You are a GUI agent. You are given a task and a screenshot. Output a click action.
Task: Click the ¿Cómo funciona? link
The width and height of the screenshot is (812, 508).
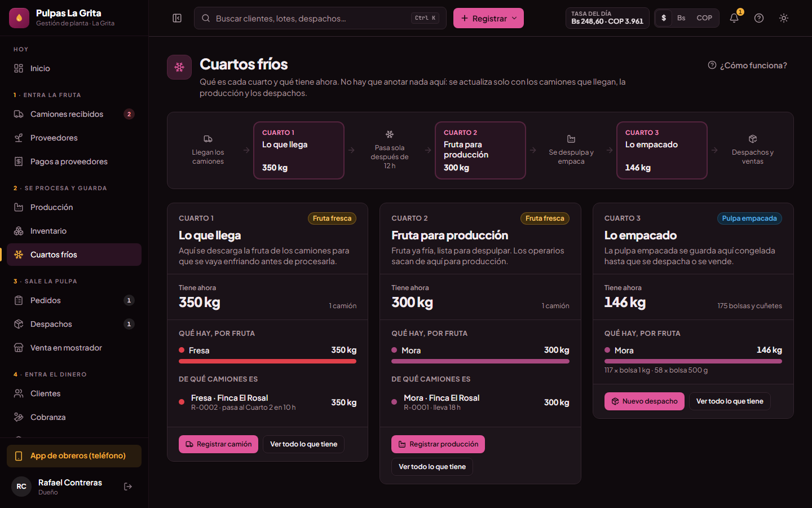click(747, 65)
